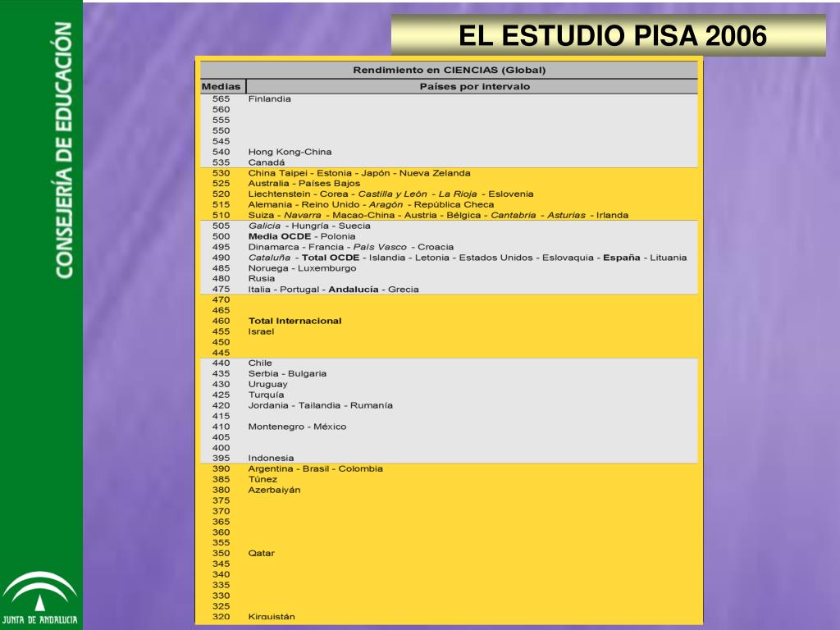This screenshot has height=630, width=840.
Task: Select the bold 'España' entry
Action: (622, 258)
